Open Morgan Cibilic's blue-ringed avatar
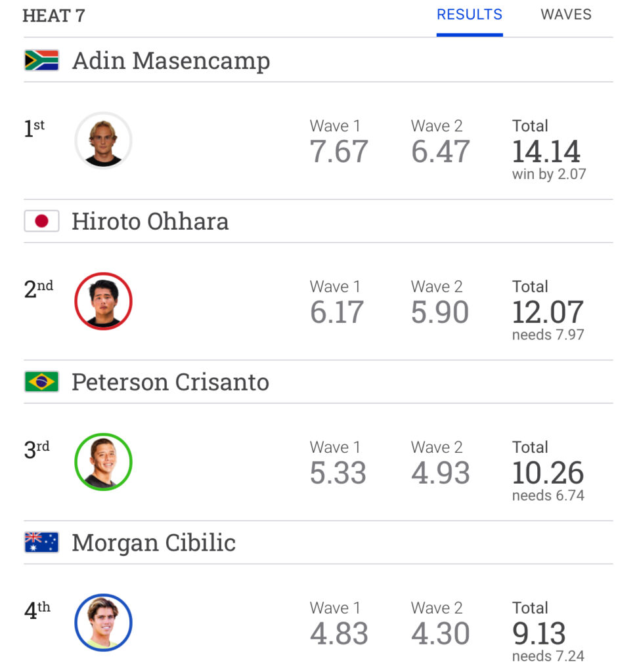Viewport: 637px width, 672px height. coord(103,623)
